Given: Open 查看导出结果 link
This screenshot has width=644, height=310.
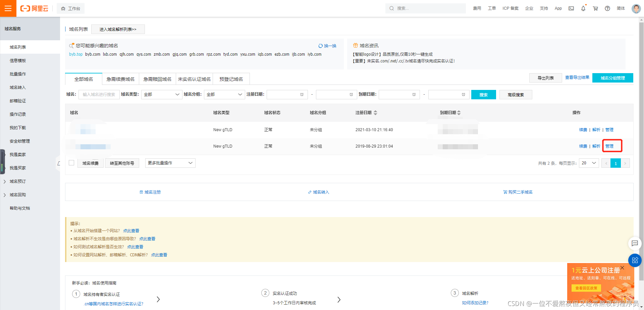Looking at the screenshot, I should [x=577, y=77].
